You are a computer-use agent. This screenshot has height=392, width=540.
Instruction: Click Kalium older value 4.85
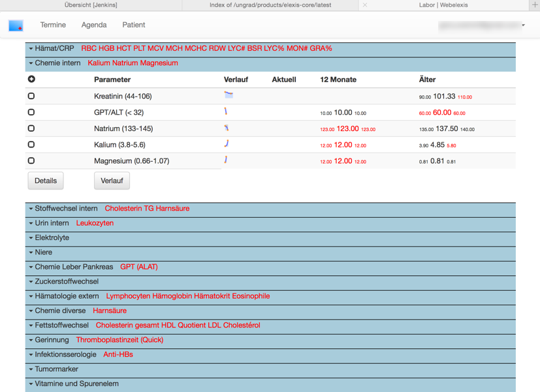[x=437, y=145]
